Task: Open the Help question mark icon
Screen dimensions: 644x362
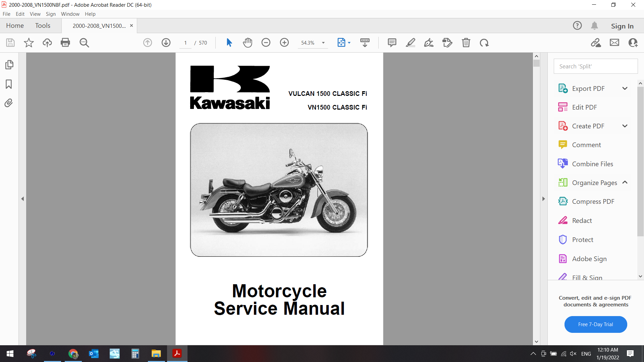Action: tap(577, 25)
